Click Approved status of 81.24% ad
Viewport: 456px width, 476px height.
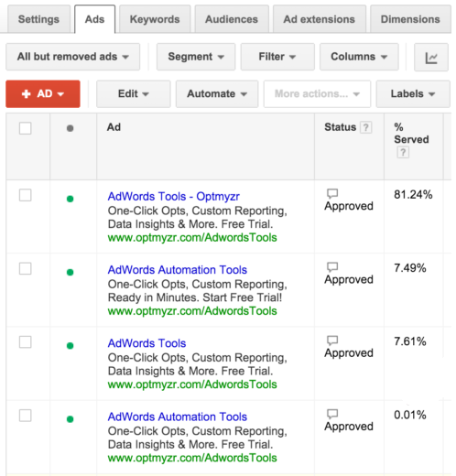point(349,207)
